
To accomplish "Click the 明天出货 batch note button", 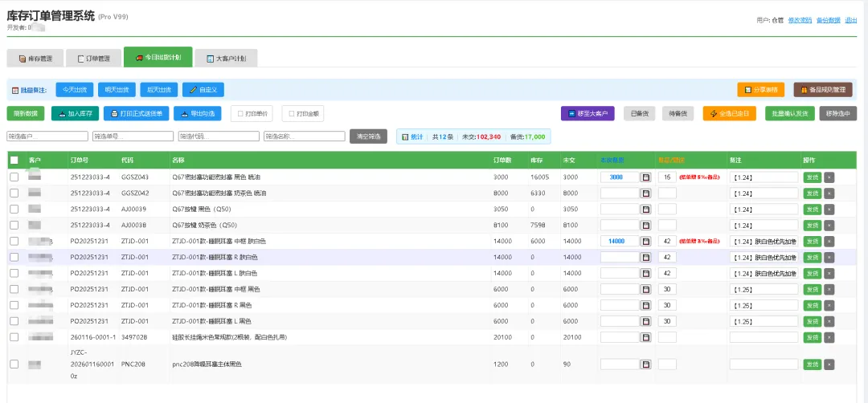I will (117, 90).
